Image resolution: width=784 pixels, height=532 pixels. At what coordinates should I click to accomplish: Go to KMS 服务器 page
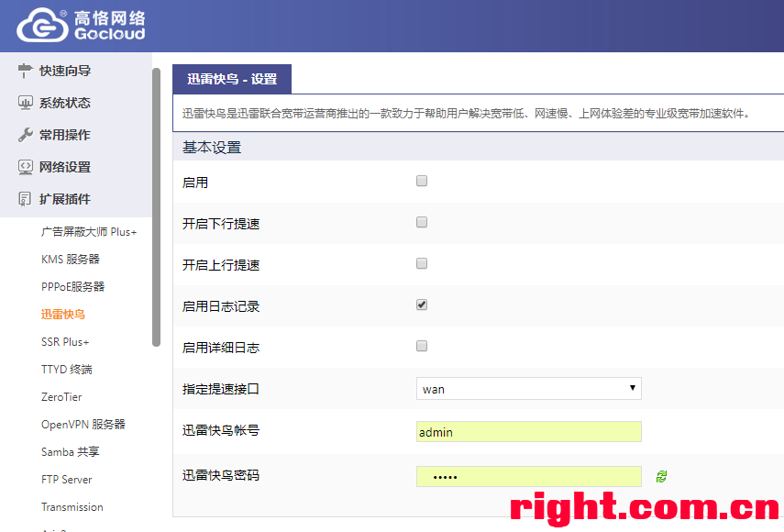click(71, 259)
